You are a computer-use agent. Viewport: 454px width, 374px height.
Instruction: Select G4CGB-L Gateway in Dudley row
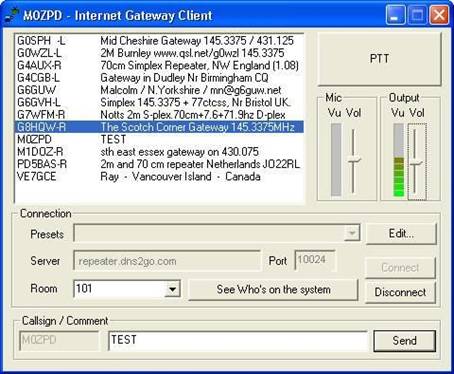[159, 78]
